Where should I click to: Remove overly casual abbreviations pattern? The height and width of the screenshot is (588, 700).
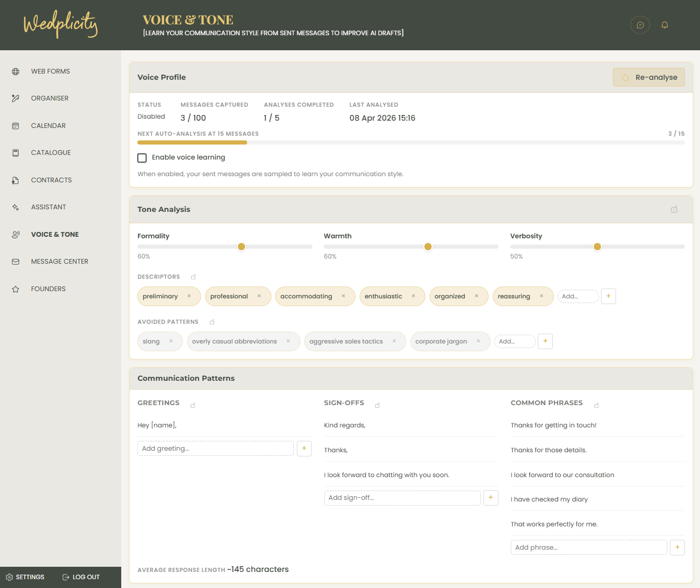click(x=288, y=341)
